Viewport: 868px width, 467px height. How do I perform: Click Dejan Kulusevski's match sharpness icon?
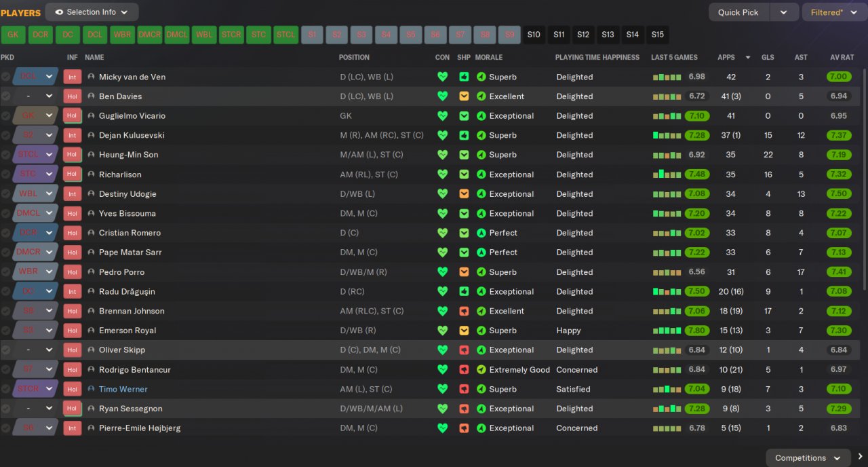point(464,135)
